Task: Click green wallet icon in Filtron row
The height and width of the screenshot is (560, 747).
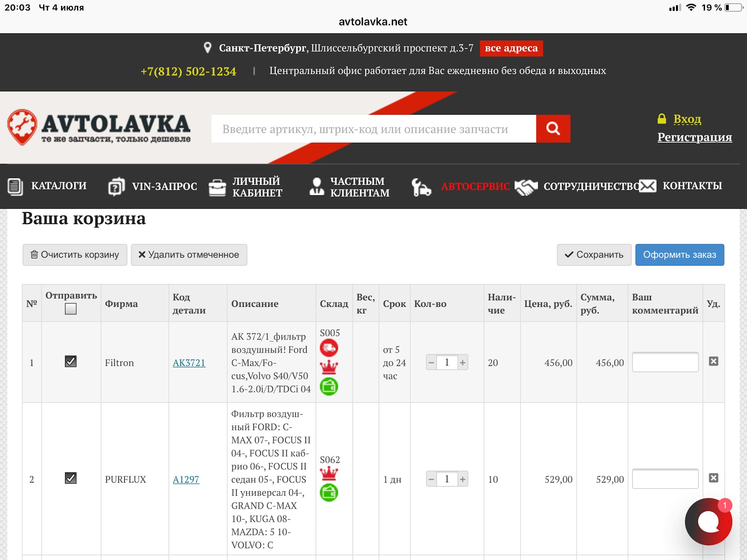Action: (x=329, y=387)
